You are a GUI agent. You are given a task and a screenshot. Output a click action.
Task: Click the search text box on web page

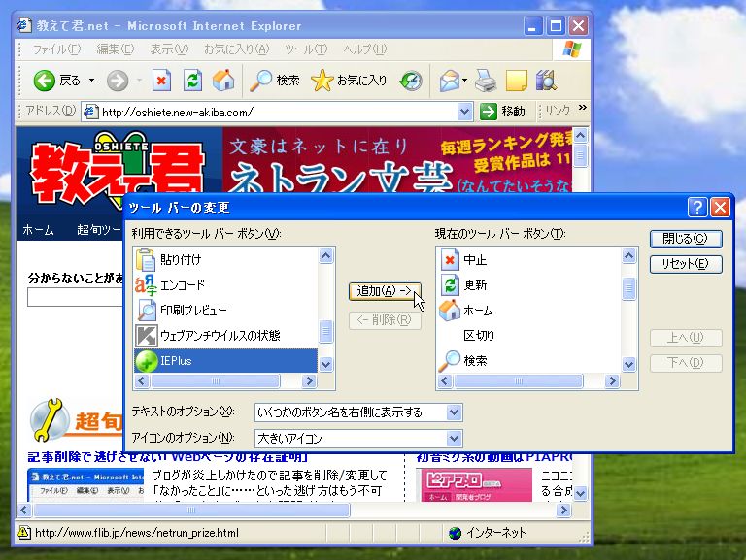click(75, 297)
